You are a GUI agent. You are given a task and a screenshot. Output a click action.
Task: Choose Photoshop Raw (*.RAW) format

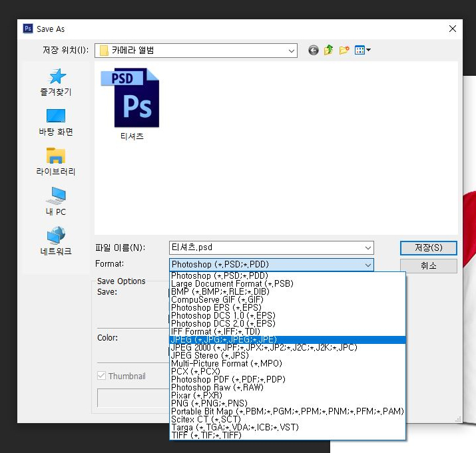pos(287,387)
